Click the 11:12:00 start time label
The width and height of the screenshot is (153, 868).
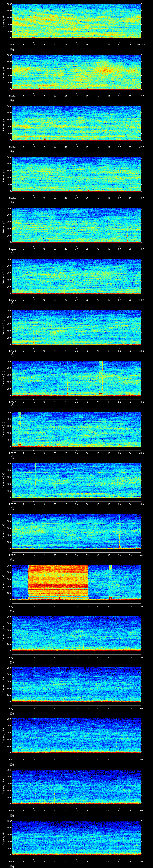[12, 708]
